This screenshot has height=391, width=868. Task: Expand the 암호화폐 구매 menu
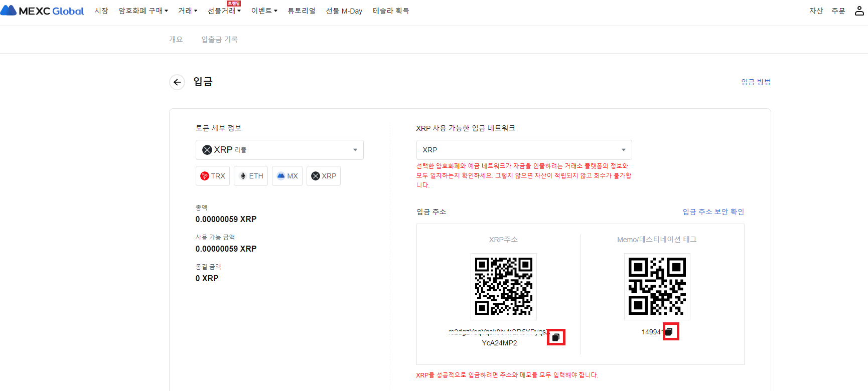(x=143, y=11)
